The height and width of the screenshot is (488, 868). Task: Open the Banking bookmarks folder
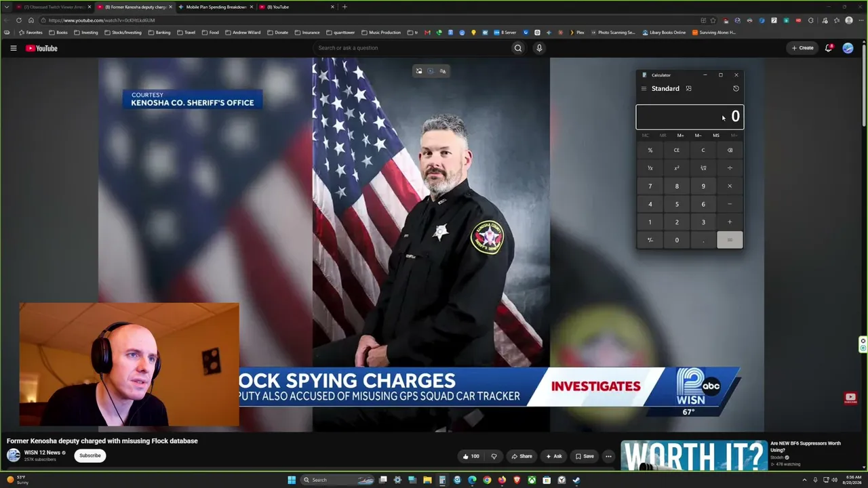159,33
